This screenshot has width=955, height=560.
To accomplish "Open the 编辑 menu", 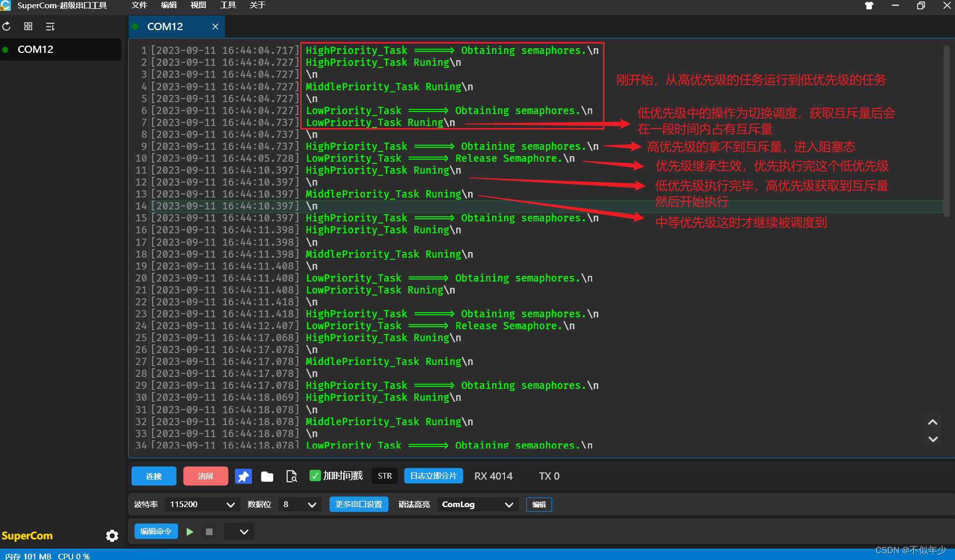I will [169, 5].
